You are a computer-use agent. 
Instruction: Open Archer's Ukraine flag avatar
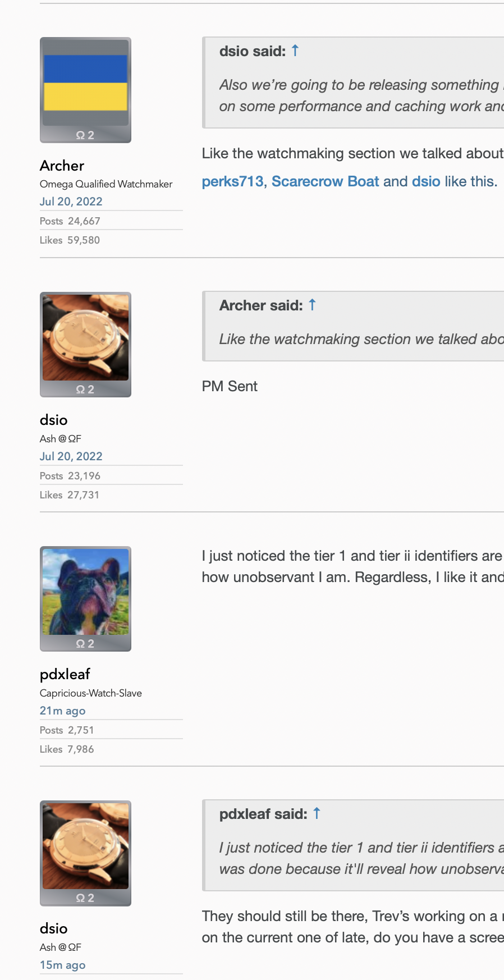(85, 83)
